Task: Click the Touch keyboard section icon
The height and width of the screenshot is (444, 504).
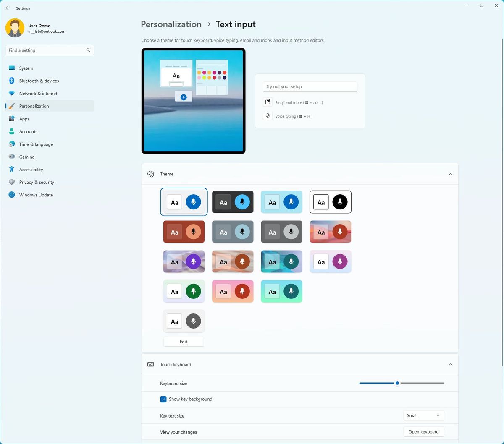Action: click(150, 364)
